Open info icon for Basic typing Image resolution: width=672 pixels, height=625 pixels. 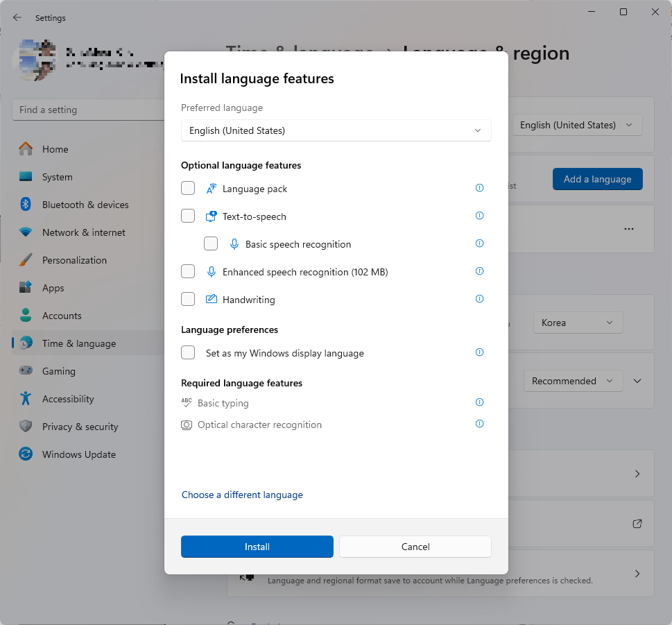480,402
